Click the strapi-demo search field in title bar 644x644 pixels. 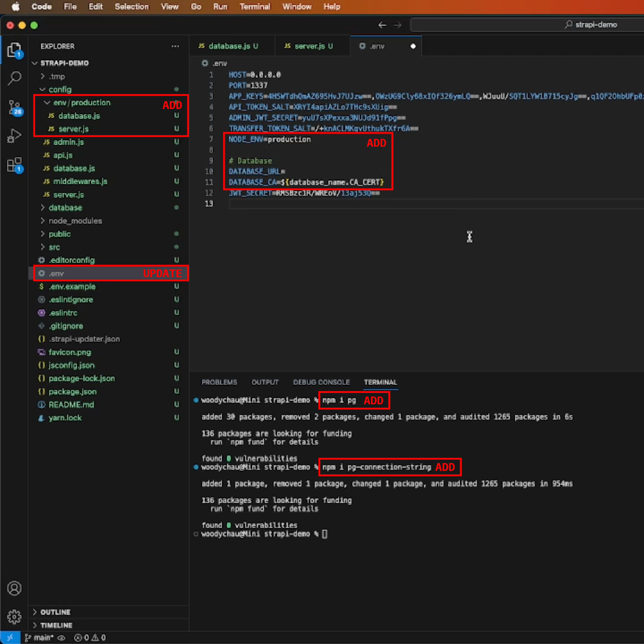[x=527, y=25]
